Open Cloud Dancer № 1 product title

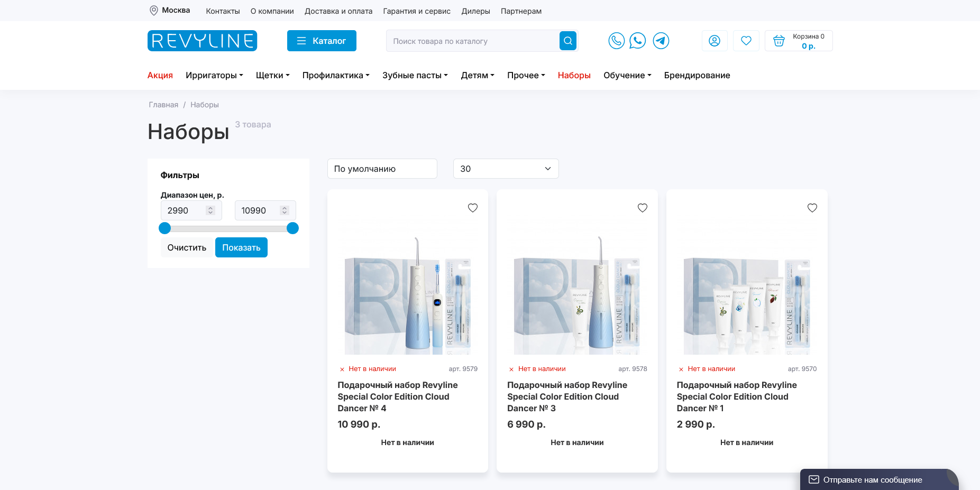point(737,396)
